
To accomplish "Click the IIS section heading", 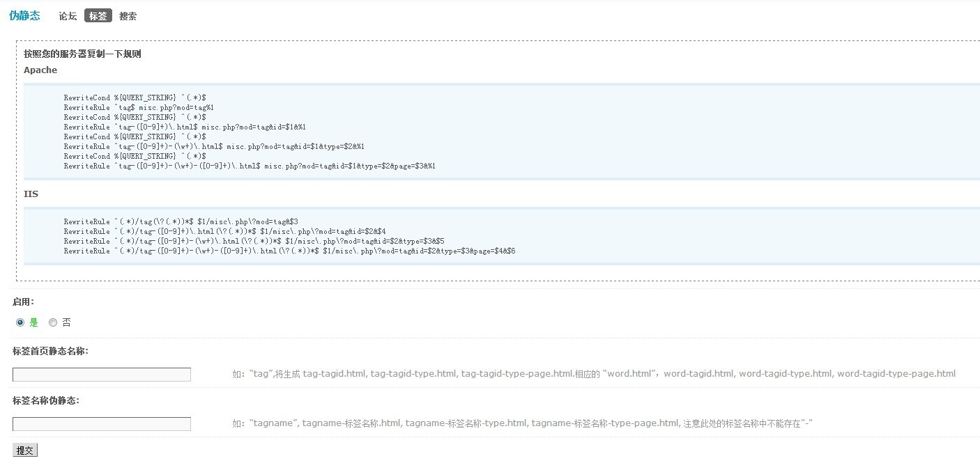I will [31, 194].
